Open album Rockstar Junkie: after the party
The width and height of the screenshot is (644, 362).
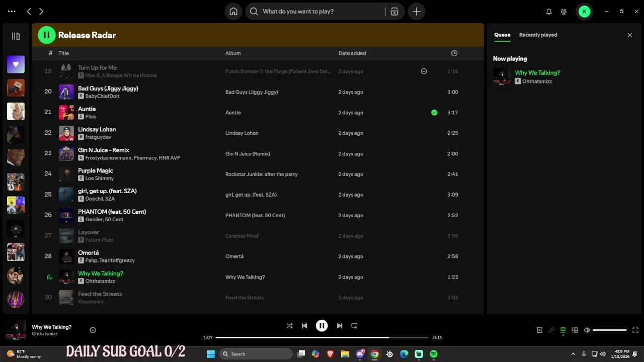click(262, 174)
